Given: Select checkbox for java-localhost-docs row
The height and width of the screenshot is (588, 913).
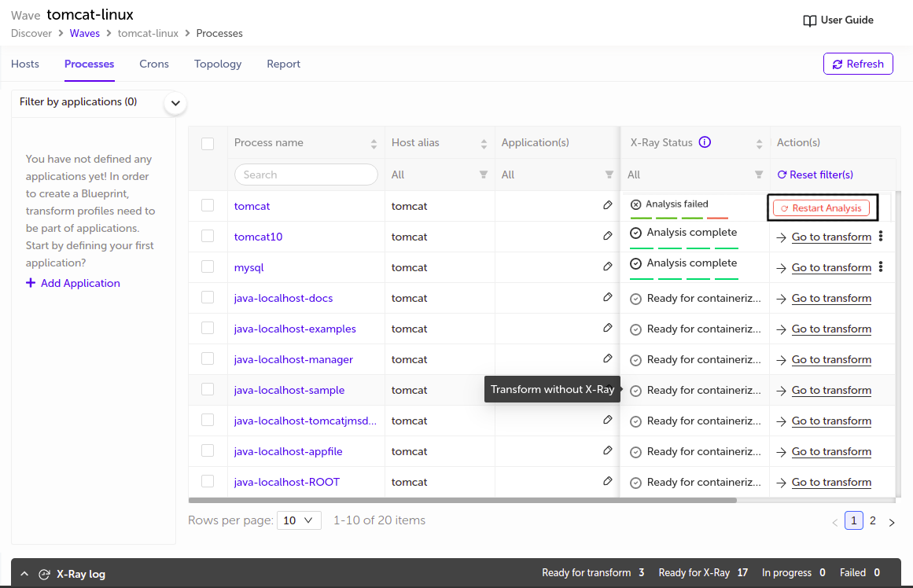Looking at the screenshot, I should click(208, 297).
